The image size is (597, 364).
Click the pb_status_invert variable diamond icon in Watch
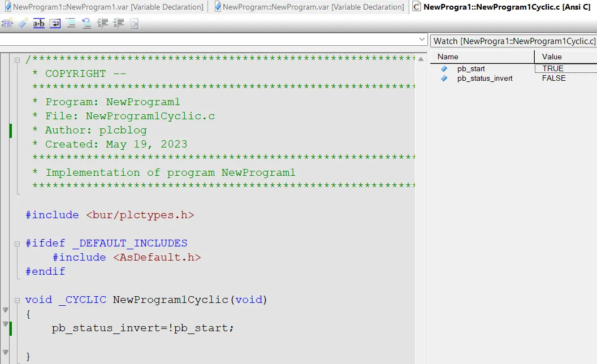[444, 79]
